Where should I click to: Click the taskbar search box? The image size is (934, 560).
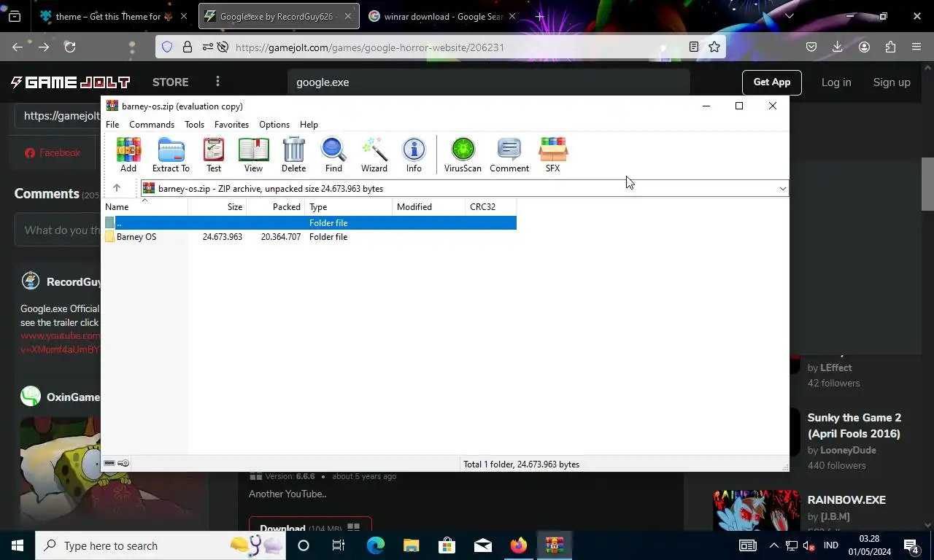(x=161, y=545)
